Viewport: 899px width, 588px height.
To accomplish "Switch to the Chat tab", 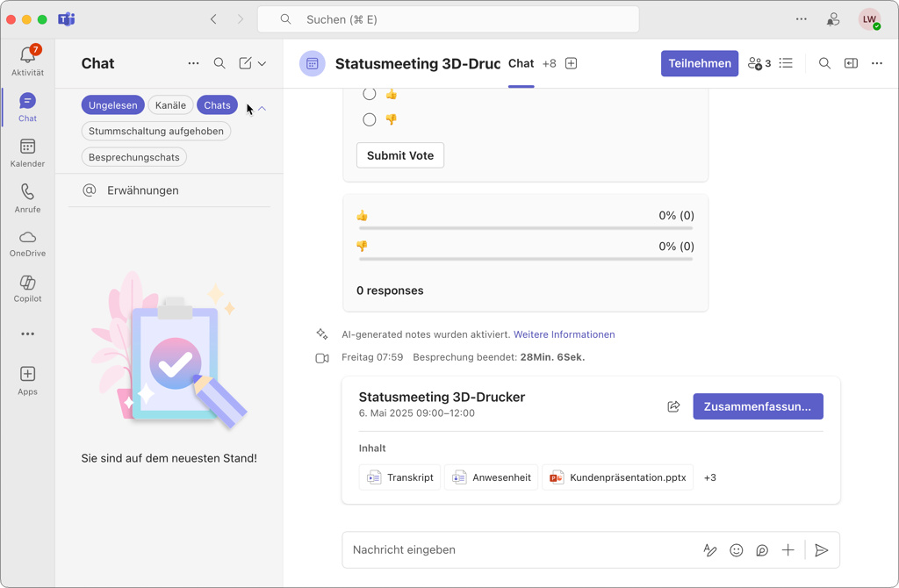I will coord(521,63).
